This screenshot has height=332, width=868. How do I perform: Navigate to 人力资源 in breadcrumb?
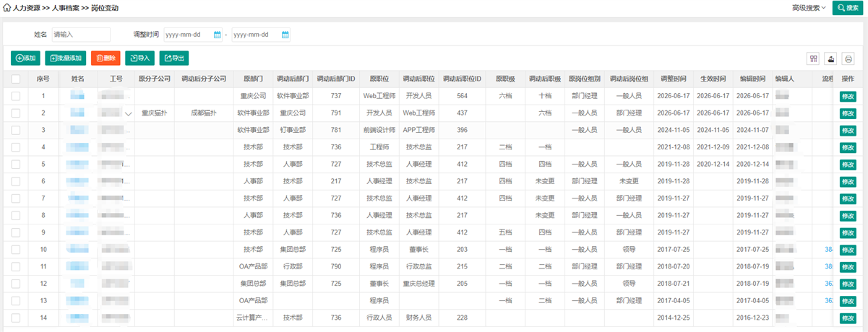click(27, 7)
